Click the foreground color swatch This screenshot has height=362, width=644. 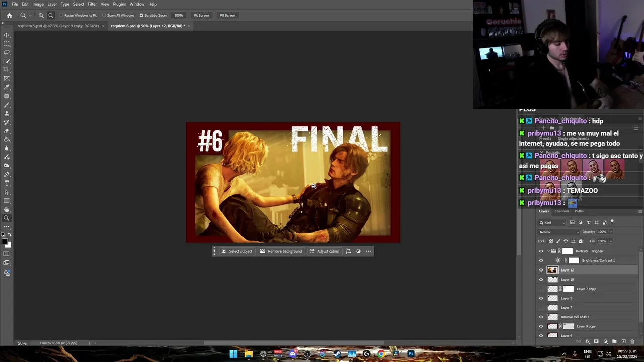[x=5, y=242]
